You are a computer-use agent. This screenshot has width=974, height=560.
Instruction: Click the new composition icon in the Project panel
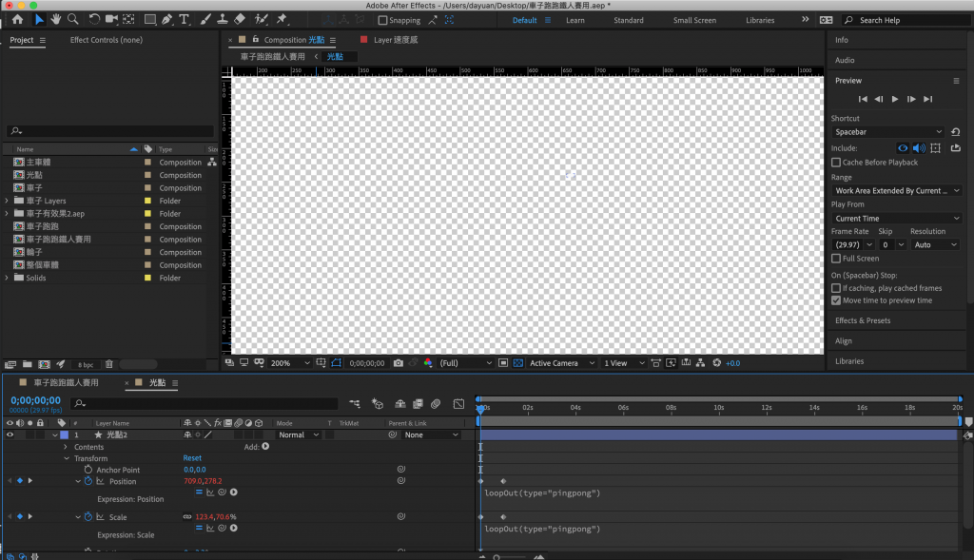44,364
